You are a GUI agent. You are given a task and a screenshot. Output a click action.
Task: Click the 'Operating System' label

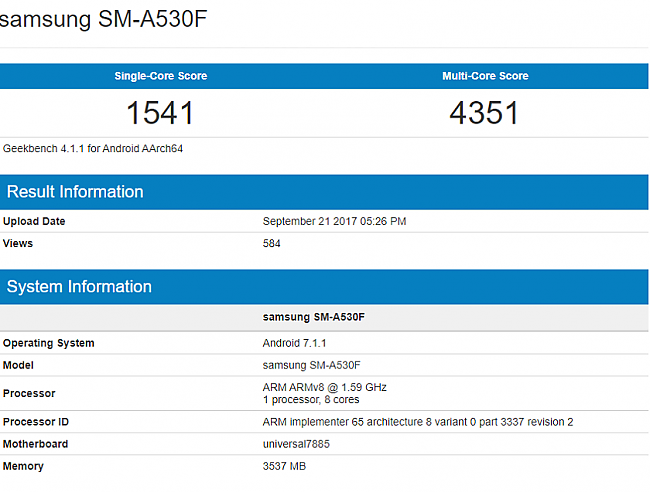point(49,343)
